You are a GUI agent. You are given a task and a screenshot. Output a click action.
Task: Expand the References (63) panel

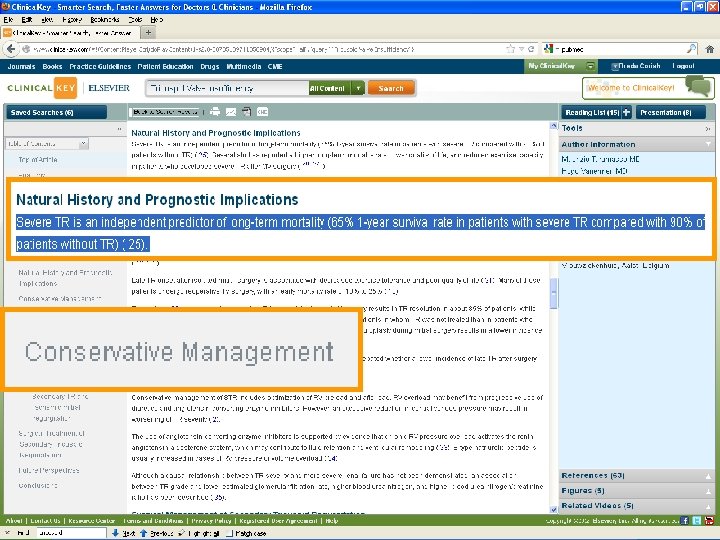636,476
